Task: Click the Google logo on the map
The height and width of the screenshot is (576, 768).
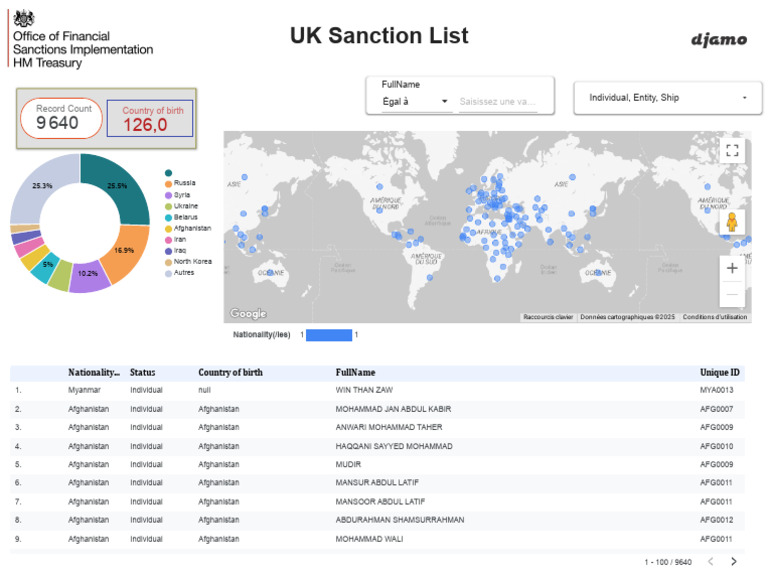Action: (x=248, y=313)
